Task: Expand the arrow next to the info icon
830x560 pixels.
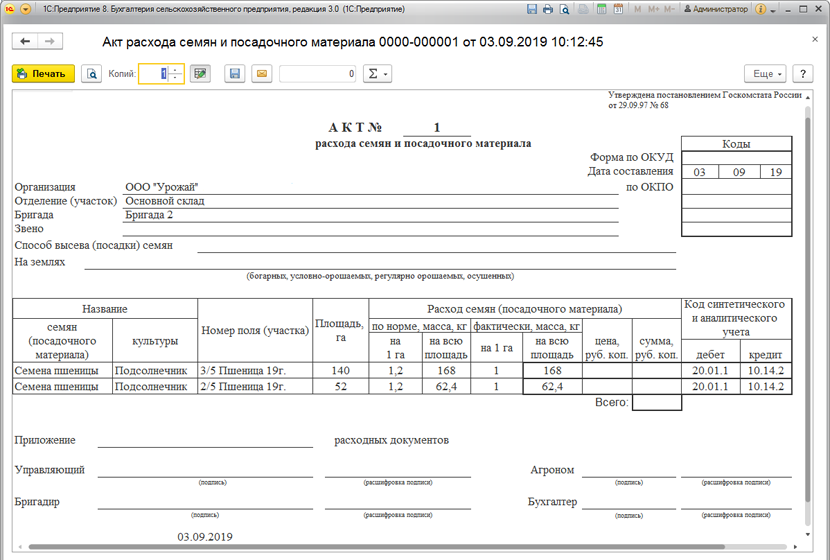Action: 773,10
